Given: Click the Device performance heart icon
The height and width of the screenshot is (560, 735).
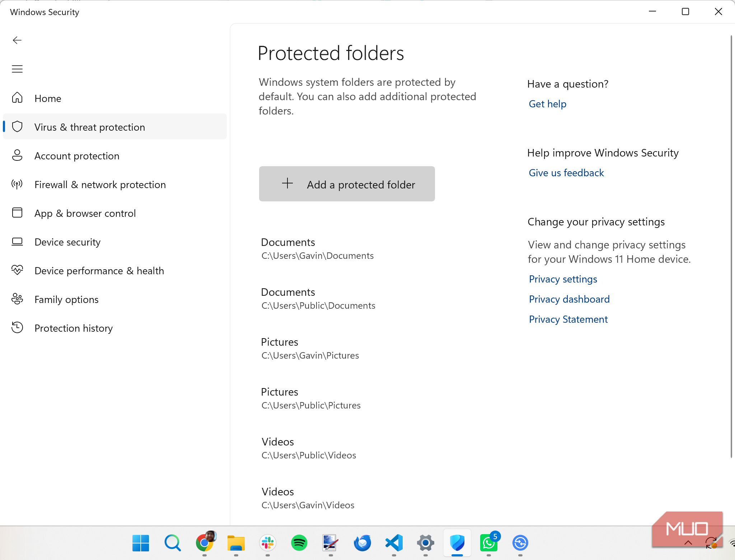Looking at the screenshot, I should (17, 270).
